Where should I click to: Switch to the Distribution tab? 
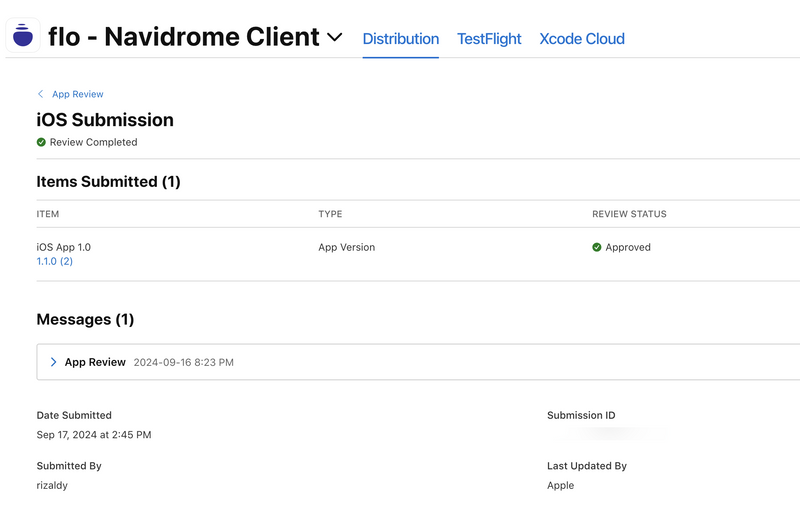[400, 39]
